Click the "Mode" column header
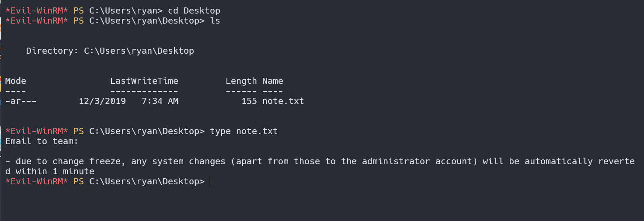 [16, 81]
